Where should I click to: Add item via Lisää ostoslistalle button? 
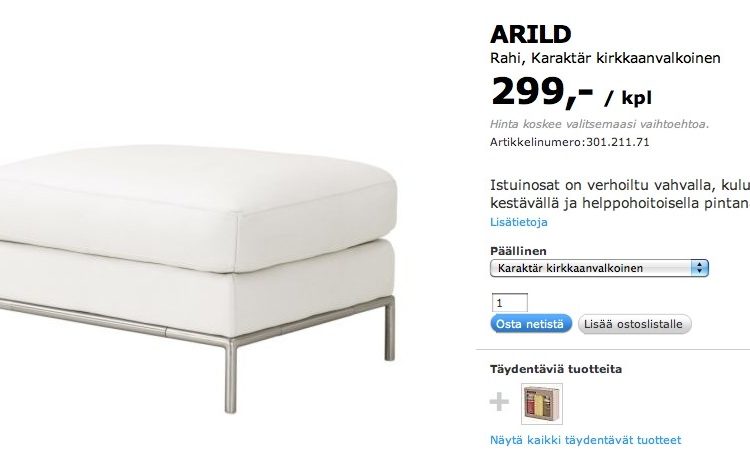point(634,324)
